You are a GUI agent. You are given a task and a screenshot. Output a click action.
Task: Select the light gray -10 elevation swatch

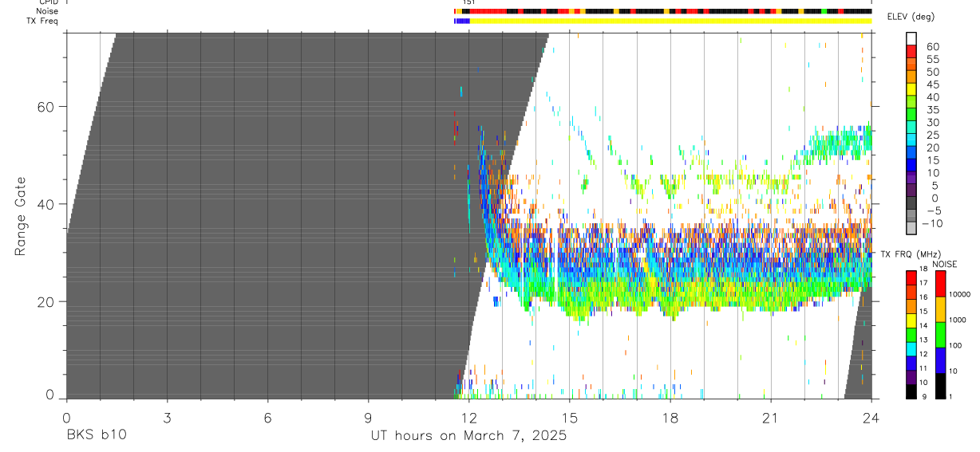(x=911, y=228)
